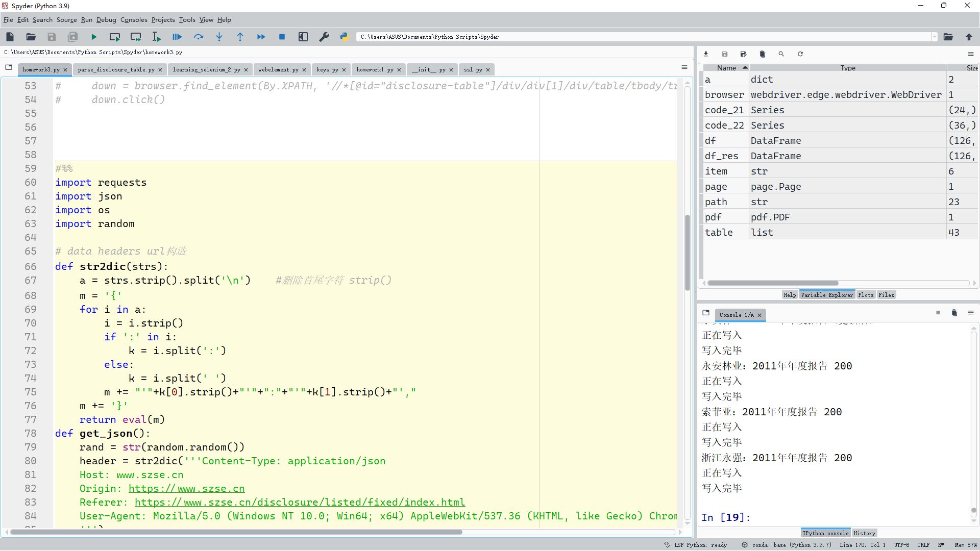Viewport: 980px width, 551px height.
Task: Sort variables by Name column
Action: (726, 68)
